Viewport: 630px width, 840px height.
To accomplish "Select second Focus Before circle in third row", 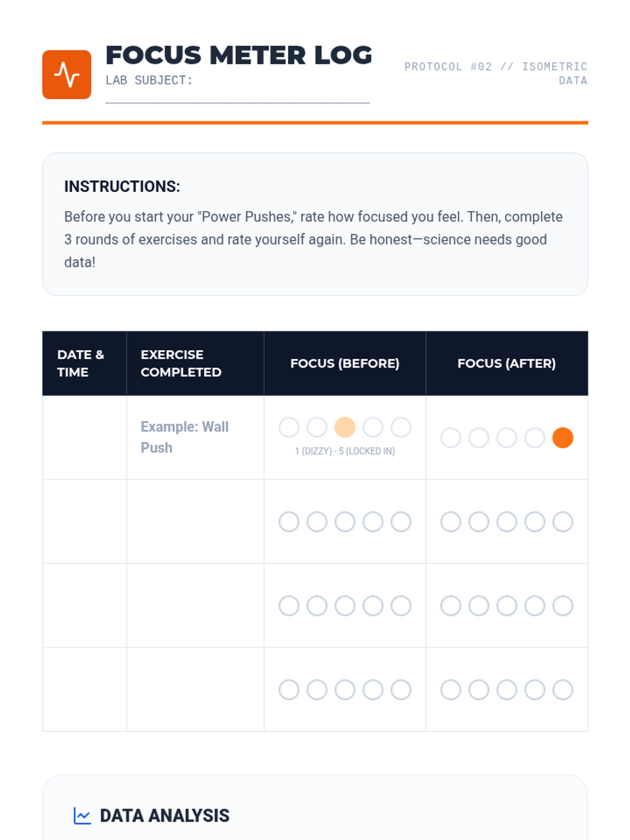I will tap(317, 606).
